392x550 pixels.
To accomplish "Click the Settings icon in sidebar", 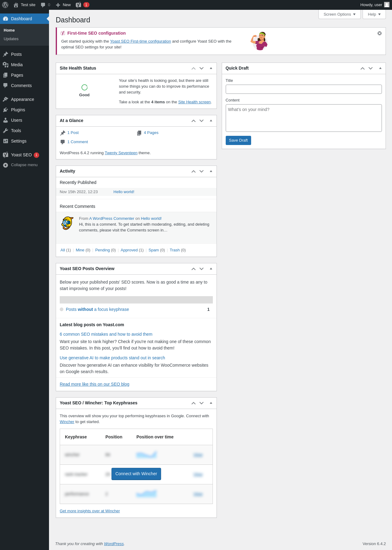I will [x=6, y=141].
